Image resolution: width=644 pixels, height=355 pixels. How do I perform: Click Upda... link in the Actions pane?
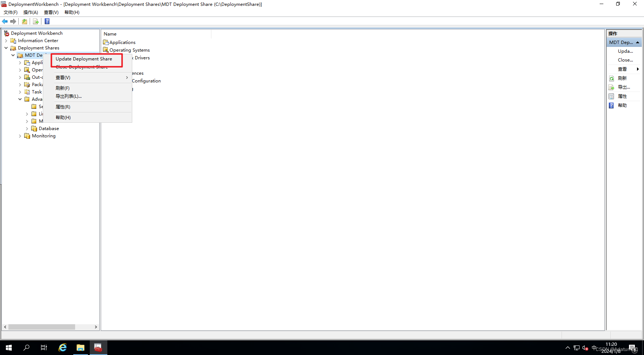pos(625,51)
